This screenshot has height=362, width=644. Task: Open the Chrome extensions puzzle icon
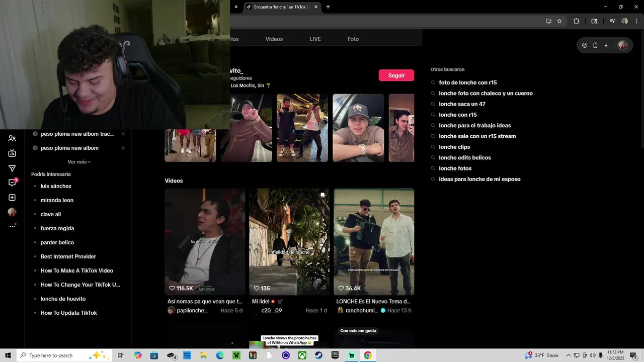pos(577,21)
